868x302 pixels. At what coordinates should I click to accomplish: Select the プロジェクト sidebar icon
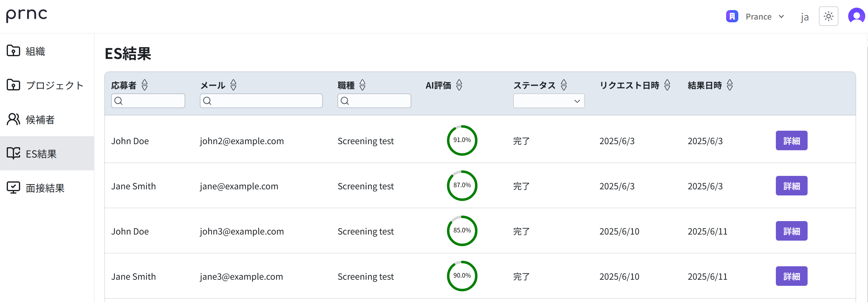click(13, 85)
